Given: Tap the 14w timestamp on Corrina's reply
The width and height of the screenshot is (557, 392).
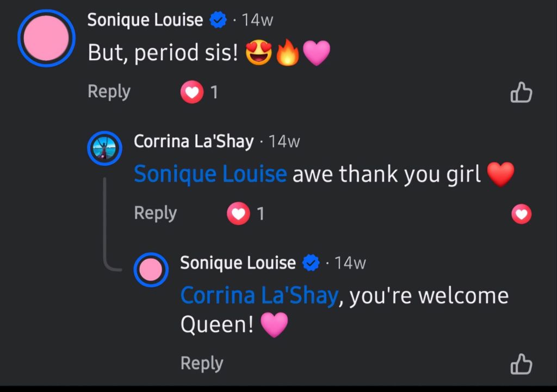Looking at the screenshot, I should [284, 142].
